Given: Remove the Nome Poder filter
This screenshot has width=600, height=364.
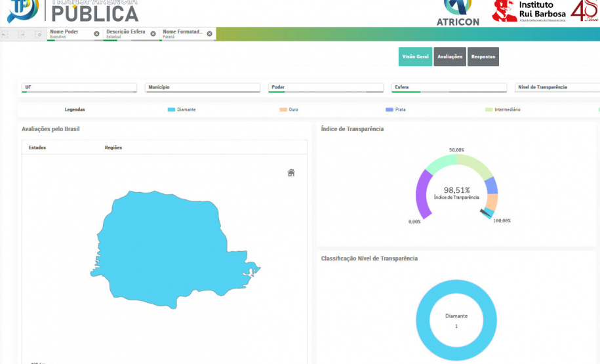Looking at the screenshot, I should [x=96, y=33].
